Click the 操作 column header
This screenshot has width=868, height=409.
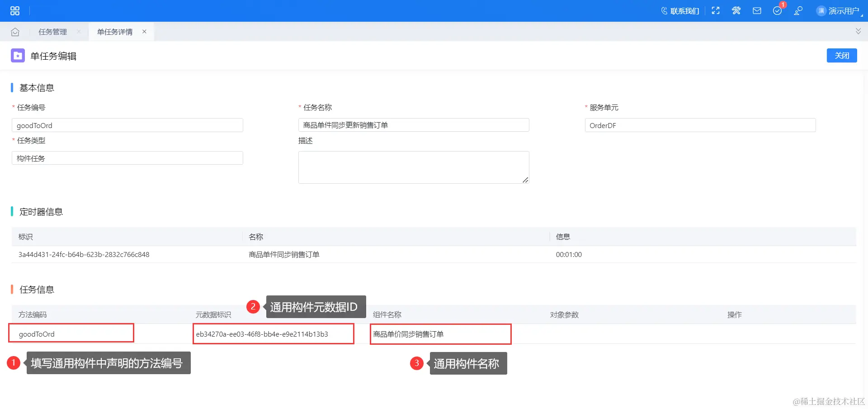734,314
